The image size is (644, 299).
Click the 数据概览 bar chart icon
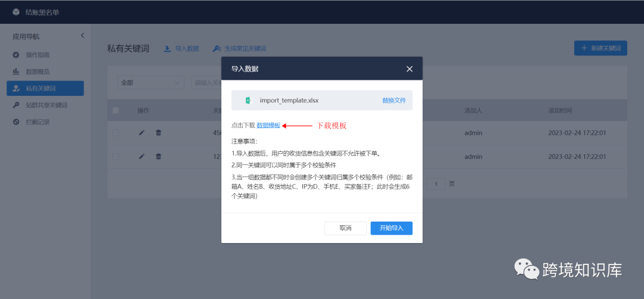(x=16, y=72)
